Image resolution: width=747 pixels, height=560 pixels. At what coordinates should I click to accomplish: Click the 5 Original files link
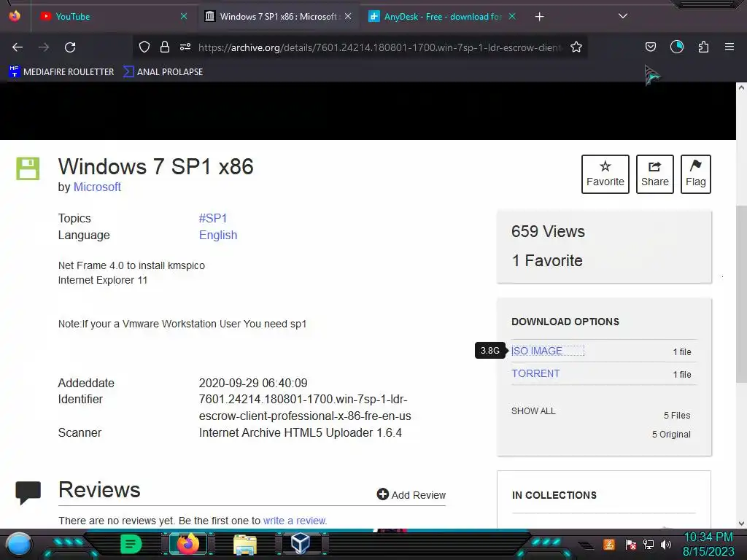(671, 435)
